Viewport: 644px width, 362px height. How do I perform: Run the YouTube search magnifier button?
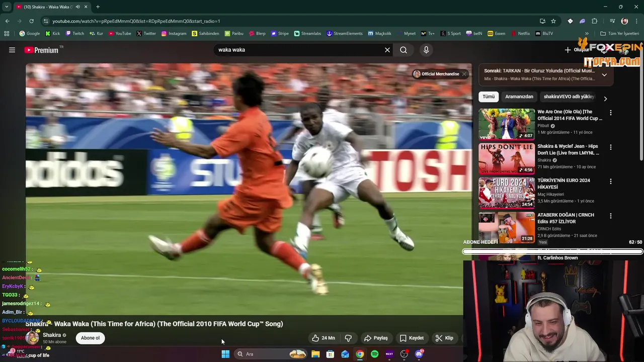point(404,50)
